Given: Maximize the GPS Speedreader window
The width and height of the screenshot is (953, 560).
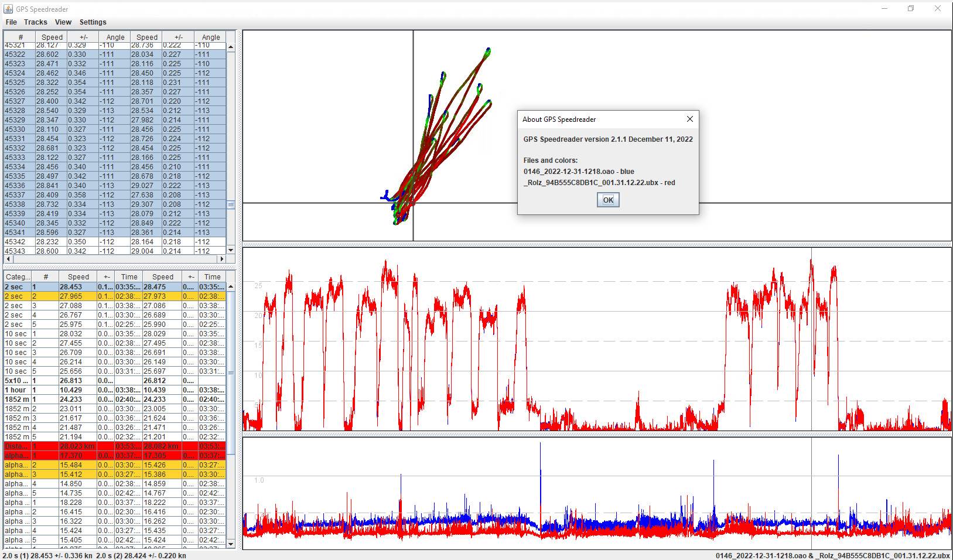Looking at the screenshot, I should tap(910, 9).
